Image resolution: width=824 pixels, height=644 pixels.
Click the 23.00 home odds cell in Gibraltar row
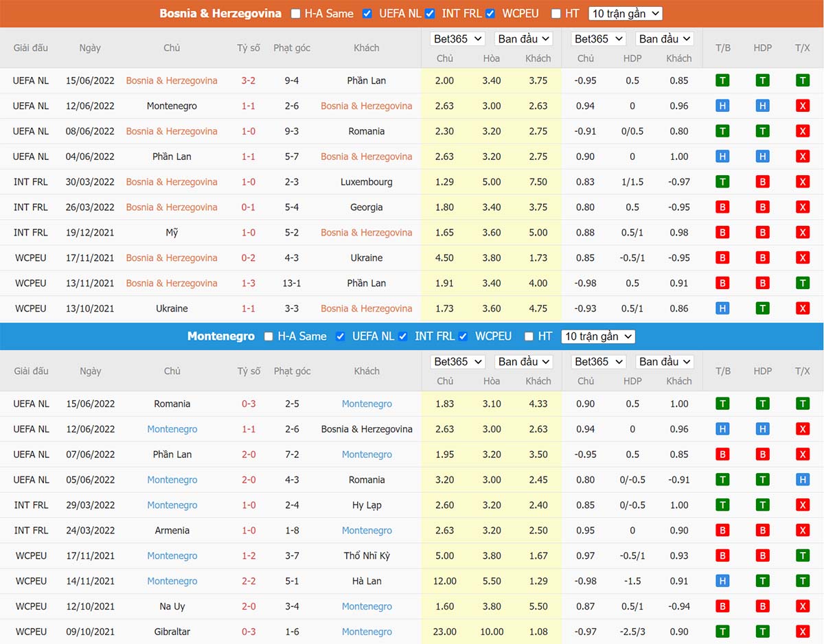[x=444, y=632]
